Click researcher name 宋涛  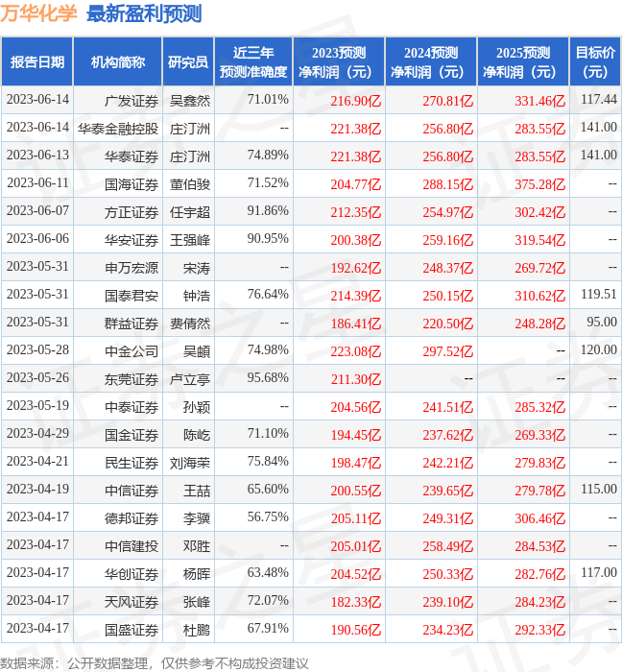click(197, 268)
